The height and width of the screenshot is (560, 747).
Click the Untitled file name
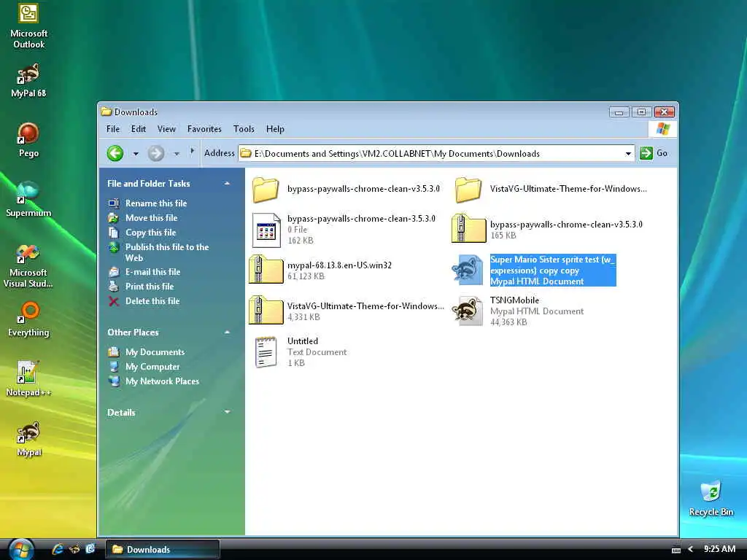303,341
